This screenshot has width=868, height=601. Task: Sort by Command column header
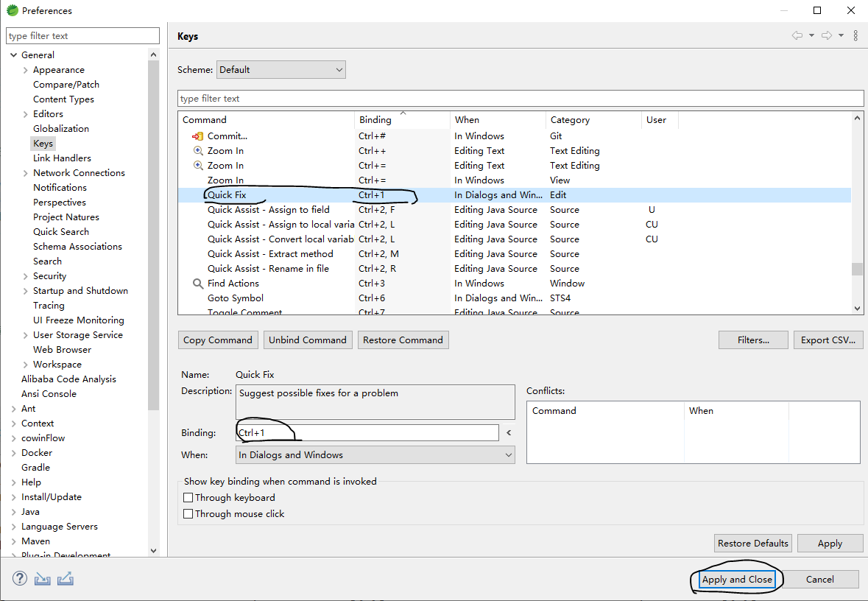point(267,119)
